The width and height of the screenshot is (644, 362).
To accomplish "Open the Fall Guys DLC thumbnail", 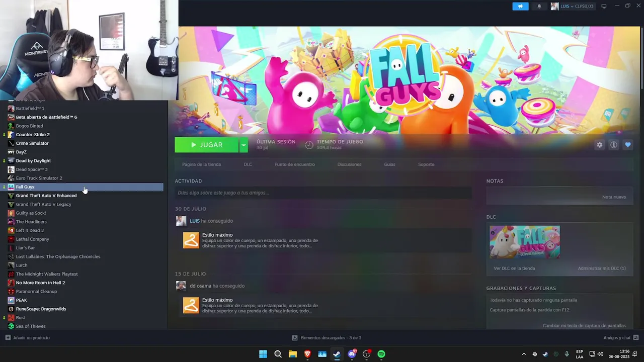I will 524,242.
